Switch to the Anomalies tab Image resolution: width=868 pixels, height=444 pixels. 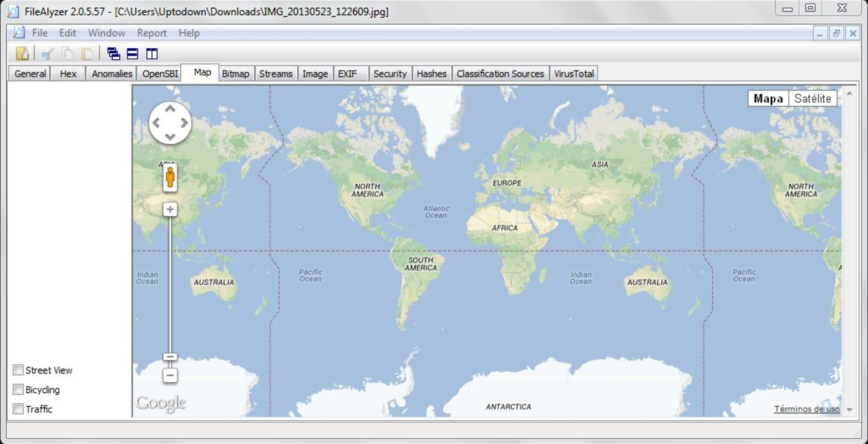coord(112,74)
